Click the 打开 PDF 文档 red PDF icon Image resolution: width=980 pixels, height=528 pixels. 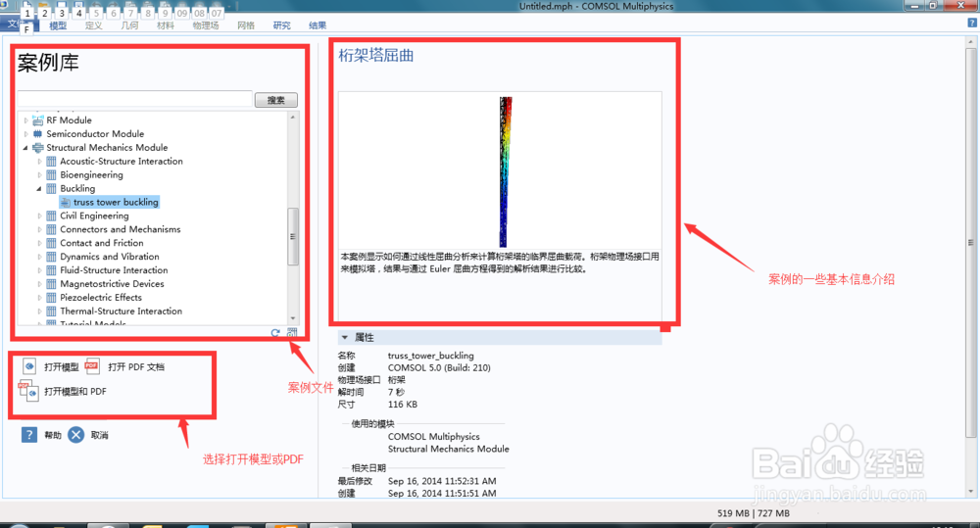pos(92,366)
